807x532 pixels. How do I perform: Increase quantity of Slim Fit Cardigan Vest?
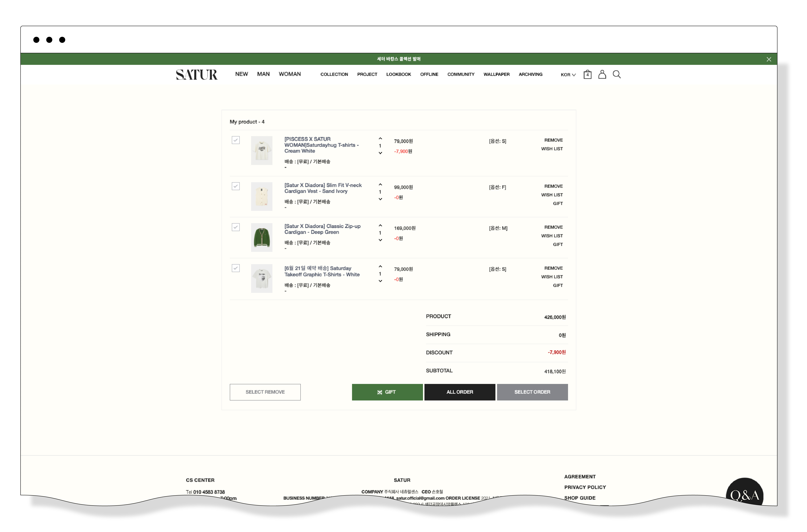tap(380, 185)
